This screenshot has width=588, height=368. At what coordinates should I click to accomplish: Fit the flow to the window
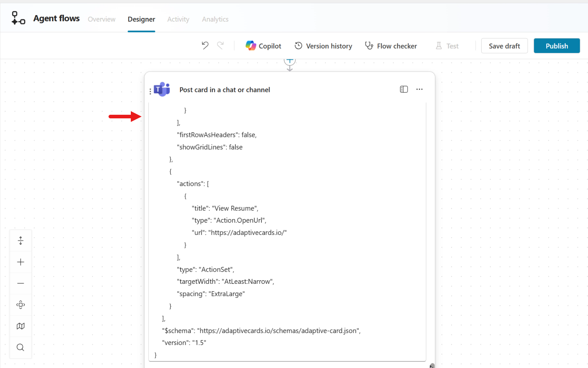(x=20, y=240)
